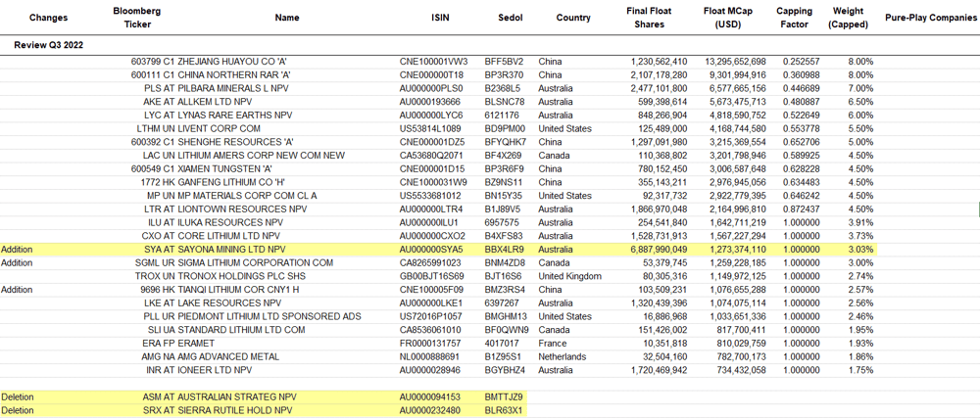This screenshot has width=980, height=419.
Task: Click Sedol cell 'BZ9NS11'
Action: tap(503, 182)
